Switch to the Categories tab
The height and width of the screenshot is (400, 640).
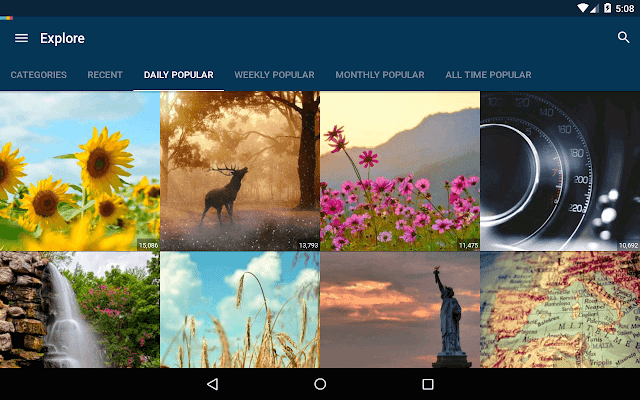pos(38,75)
